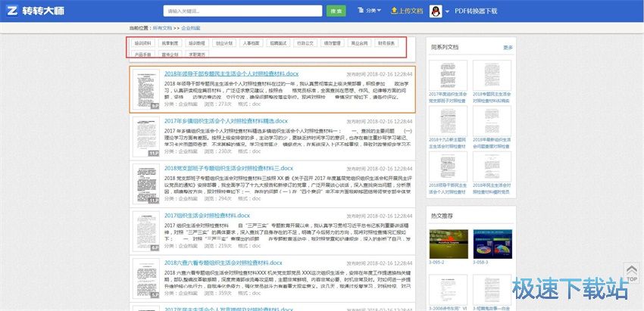
Task: Open 2018六查六看专题组织生活会对照检查材料 link
Action: click(x=223, y=263)
